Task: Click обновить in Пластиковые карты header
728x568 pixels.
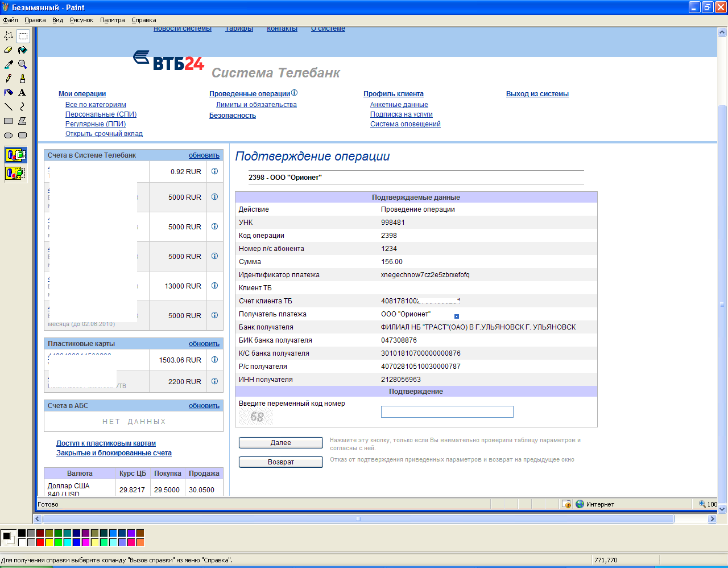Action: pos(204,344)
